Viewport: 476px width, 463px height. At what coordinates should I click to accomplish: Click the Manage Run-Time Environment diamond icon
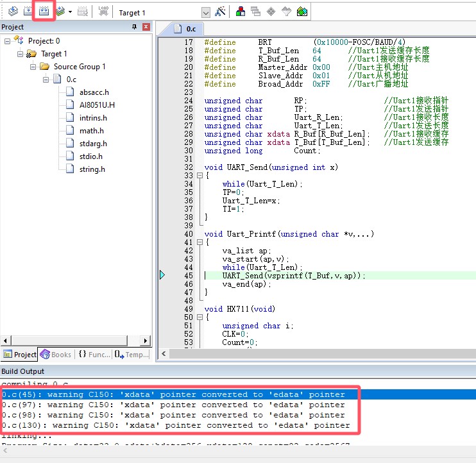click(x=271, y=12)
